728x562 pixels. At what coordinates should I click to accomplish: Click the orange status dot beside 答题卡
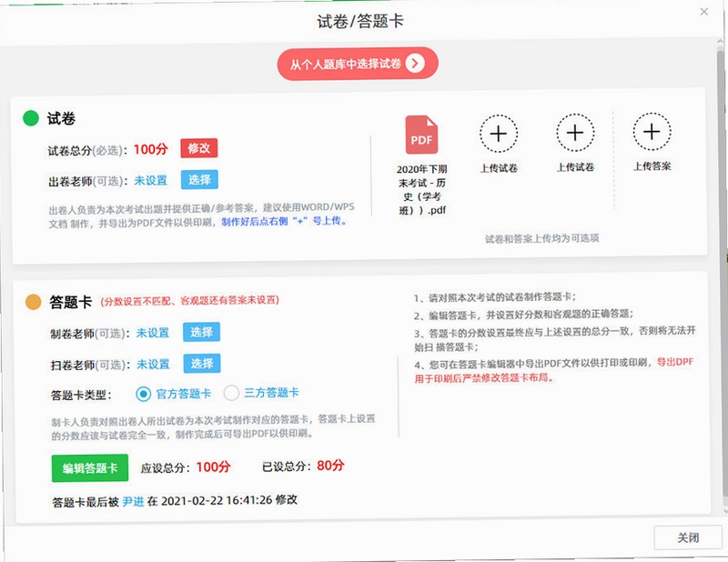pyautogui.click(x=34, y=302)
